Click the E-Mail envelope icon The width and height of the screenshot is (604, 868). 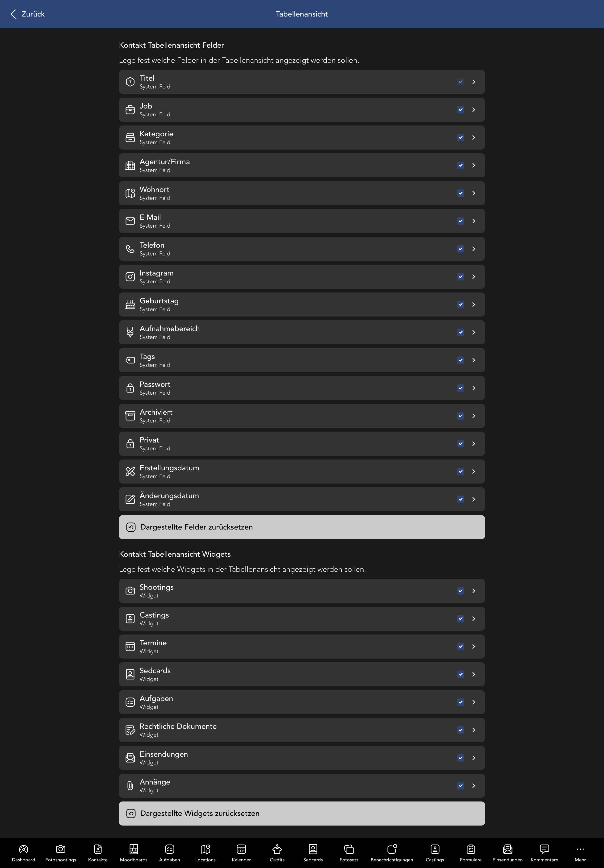(x=130, y=221)
